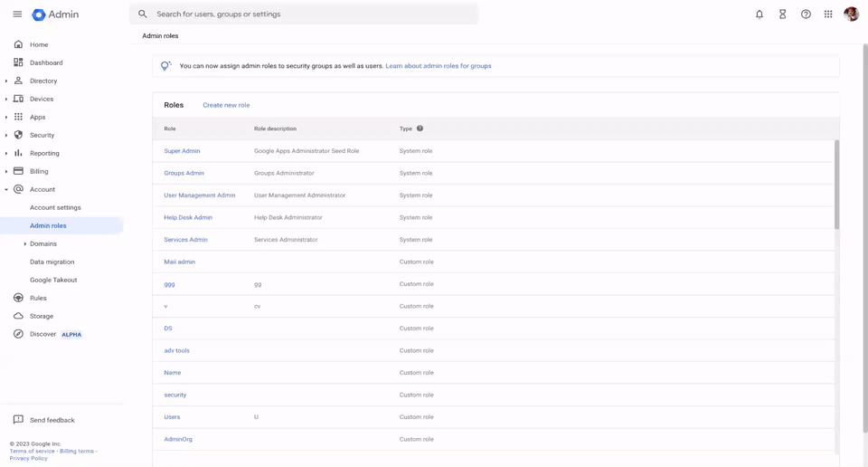Click the Admin roles breadcrumb

[x=160, y=35]
